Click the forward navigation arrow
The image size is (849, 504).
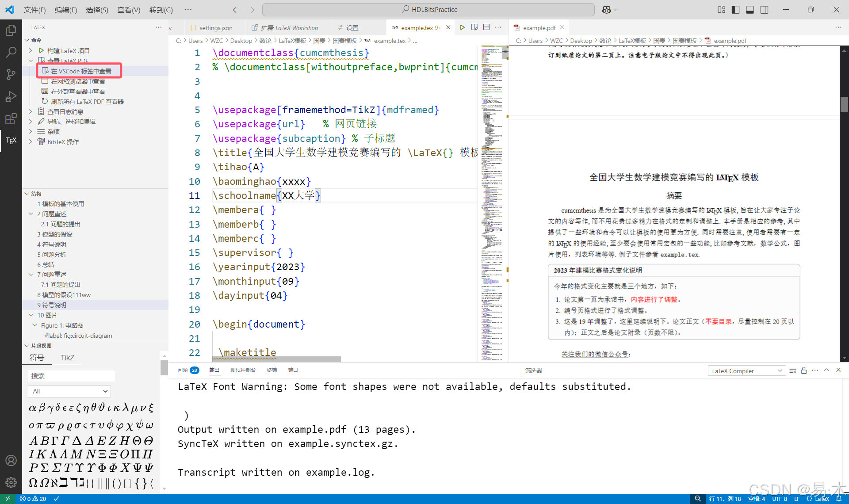(x=251, y=9)
